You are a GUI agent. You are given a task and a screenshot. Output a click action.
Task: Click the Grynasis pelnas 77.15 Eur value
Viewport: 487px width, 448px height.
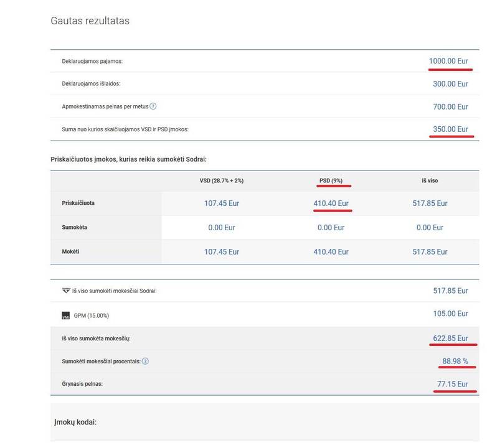452,384
